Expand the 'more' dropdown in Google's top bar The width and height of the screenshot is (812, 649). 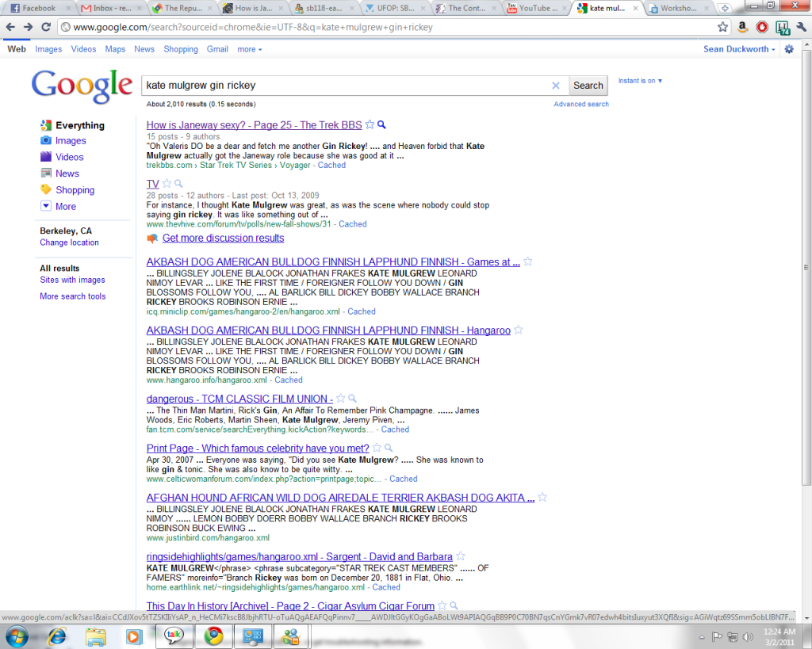click(250, 49)
